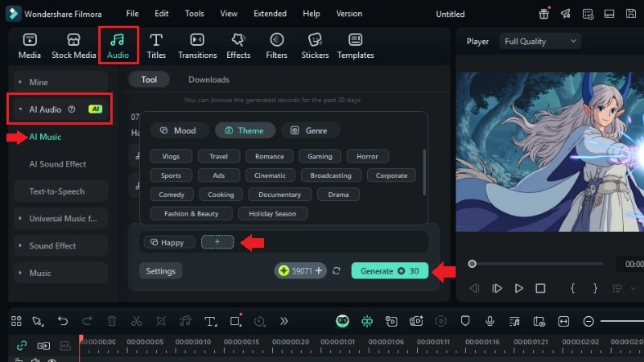Click the gift icon in title bar
644x362 pixels.
point(544,14)
